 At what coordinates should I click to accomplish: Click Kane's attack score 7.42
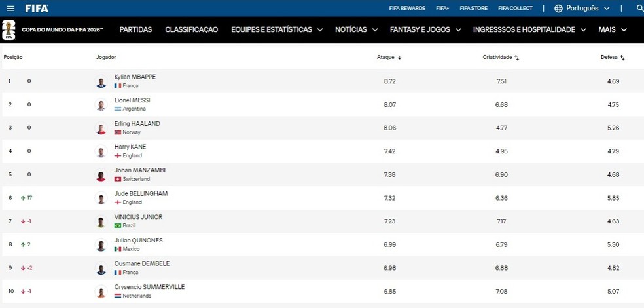tap(390, 151)
